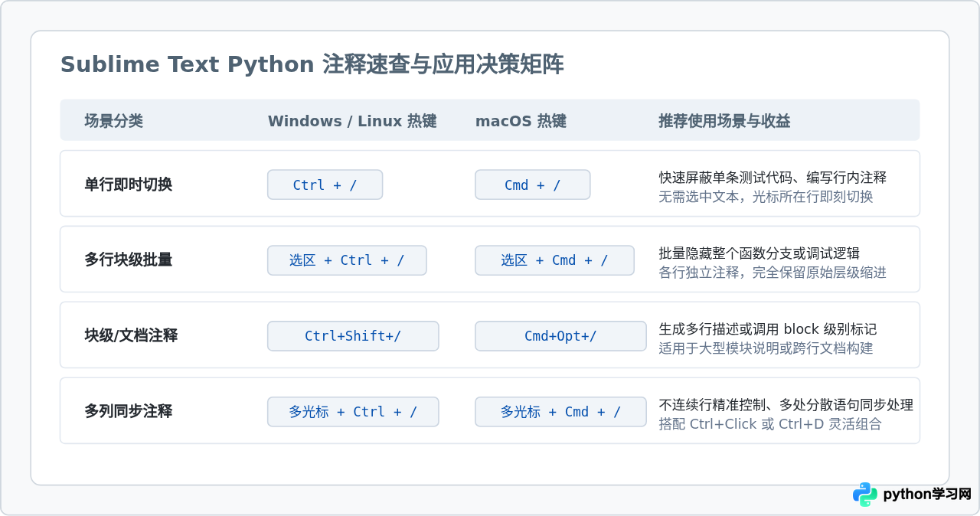Click the 场景分类 column header
Screen dimensions: 980x516
pyautogui.click(x=113, y=121)
